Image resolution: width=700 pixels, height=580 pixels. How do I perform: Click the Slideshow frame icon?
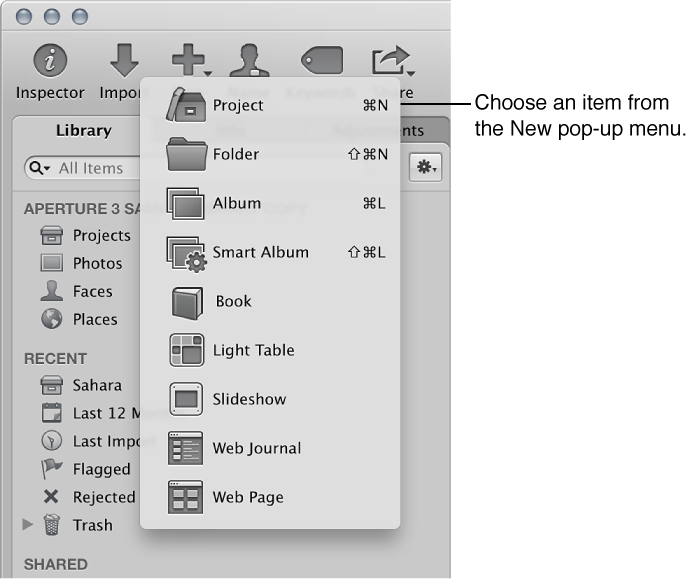pyautogui.click(x=186, y=399)
